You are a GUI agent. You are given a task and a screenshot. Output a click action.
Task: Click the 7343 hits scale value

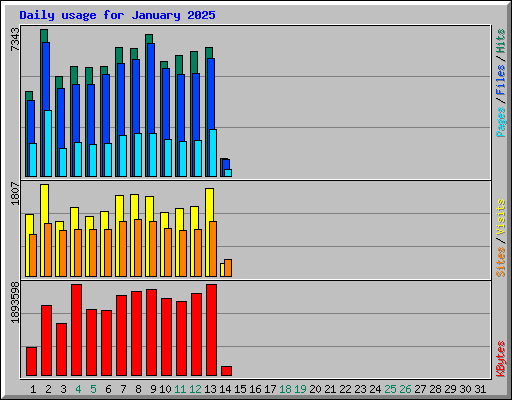[x=15, y=39]
